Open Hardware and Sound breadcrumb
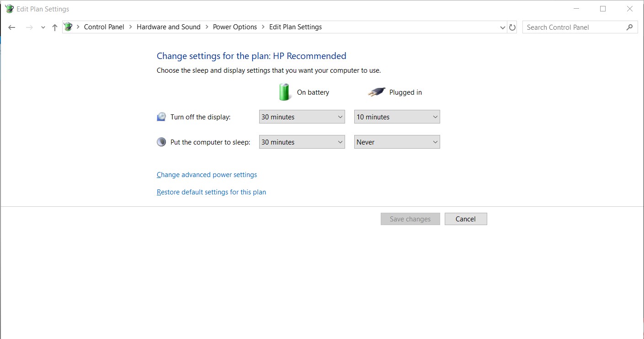The height and width of the screenshot is (339, 644). click(x=169, y=27)
